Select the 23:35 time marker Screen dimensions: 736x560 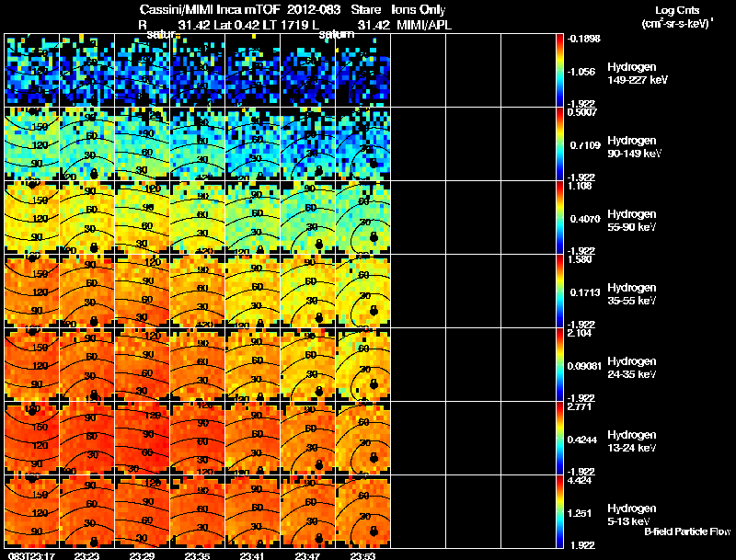pos(197,555)
